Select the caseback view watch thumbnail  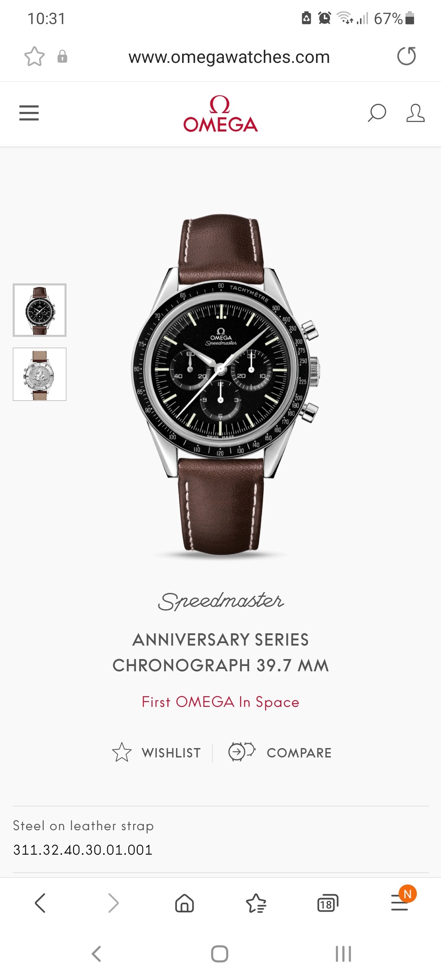[40, 374]
